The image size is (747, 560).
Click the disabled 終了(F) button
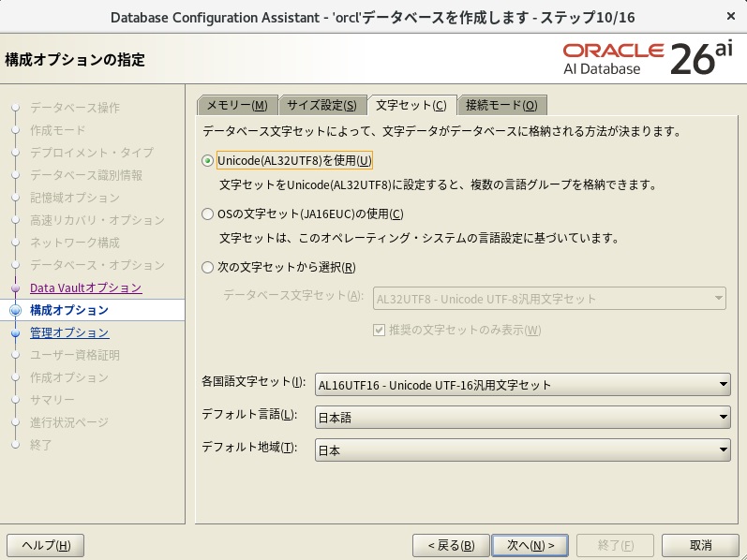click(615, 545)
